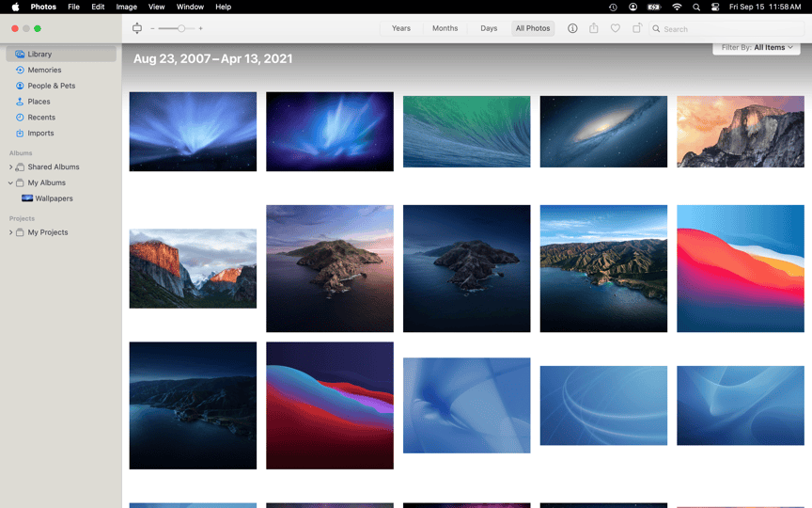
Task: Click the Time Machine menu bar icon
Action: coord(613,7)
